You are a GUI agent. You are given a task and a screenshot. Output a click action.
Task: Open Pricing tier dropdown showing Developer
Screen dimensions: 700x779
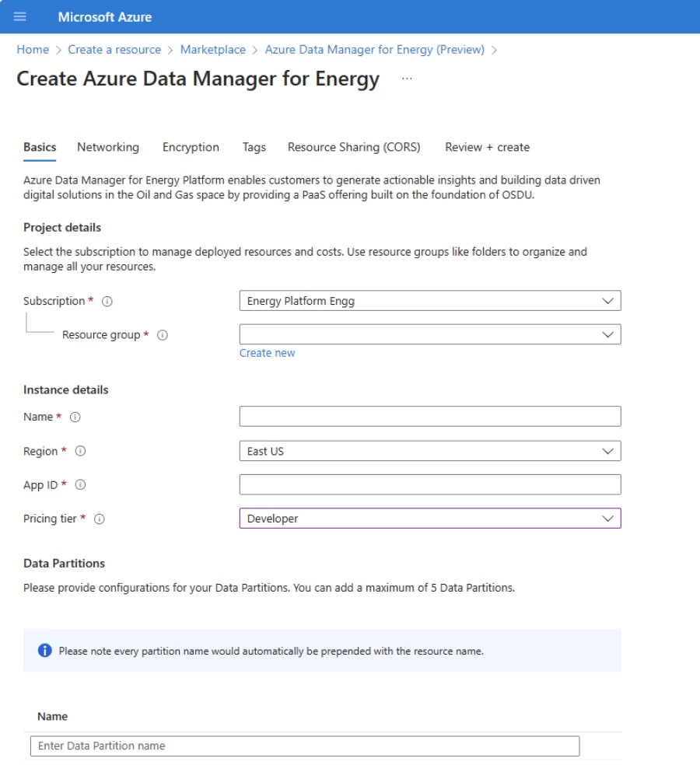click(x=430, y=519)
